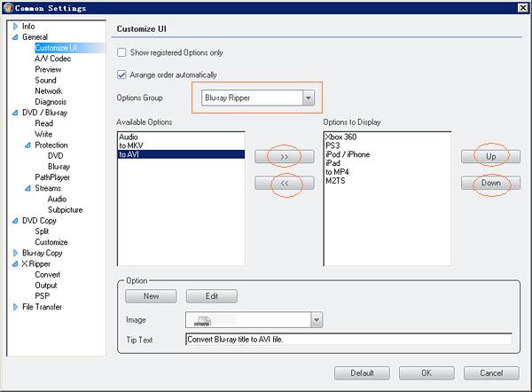This screenshot has height=392, width=532.
Task: Open Sound settings page
Action: (45, 81)
